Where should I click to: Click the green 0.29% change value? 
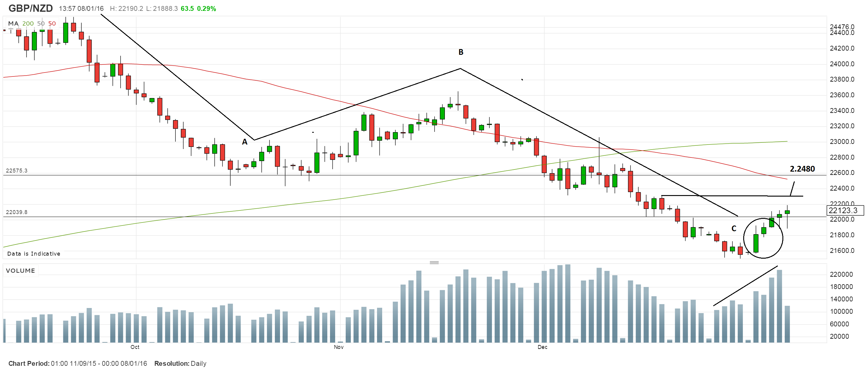206,9
